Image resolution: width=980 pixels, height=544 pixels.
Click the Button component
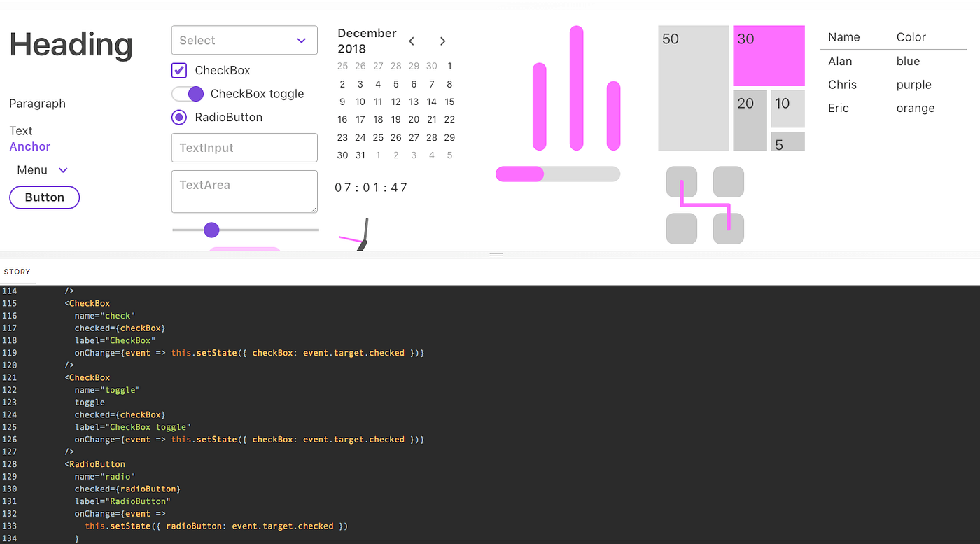click(44, 197)
